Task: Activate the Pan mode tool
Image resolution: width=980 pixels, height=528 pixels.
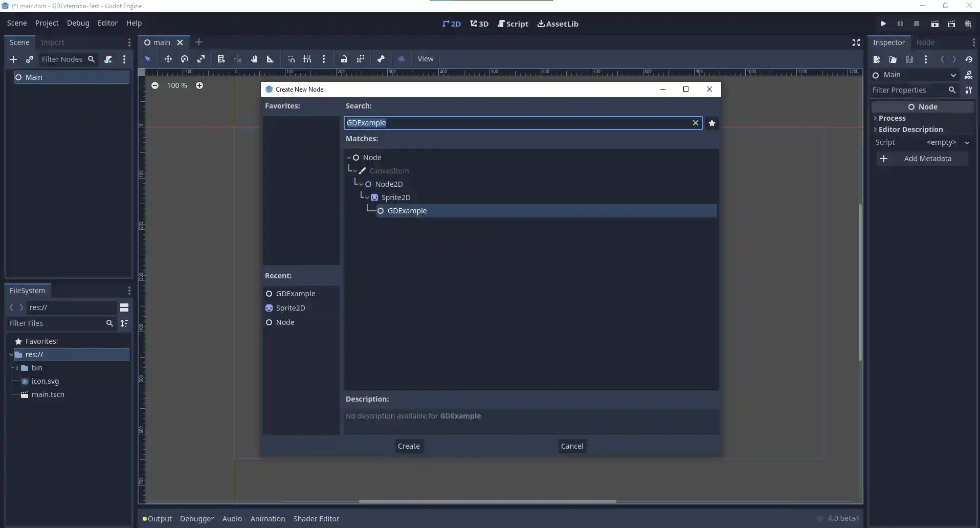Action: click(x=254, y=59)
